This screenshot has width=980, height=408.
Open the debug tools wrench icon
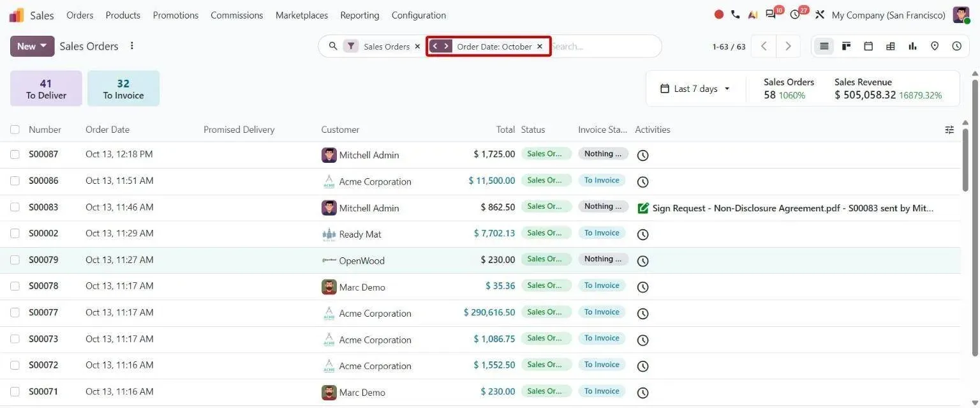click(x=820, y=15)
